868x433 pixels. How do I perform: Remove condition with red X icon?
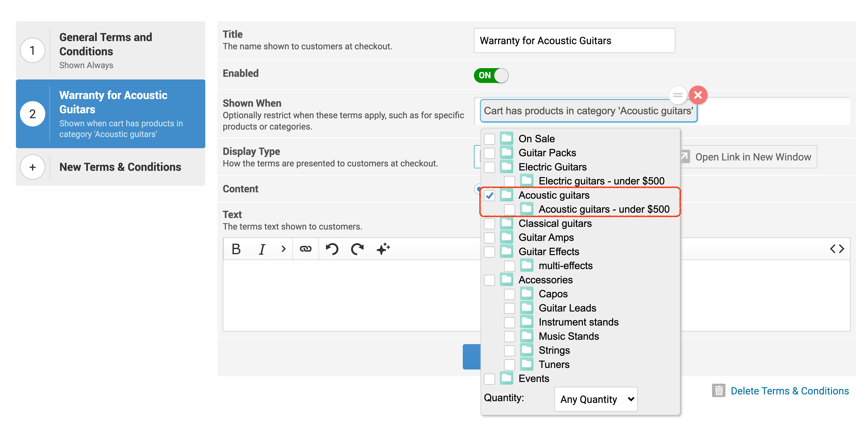[698, 95]
